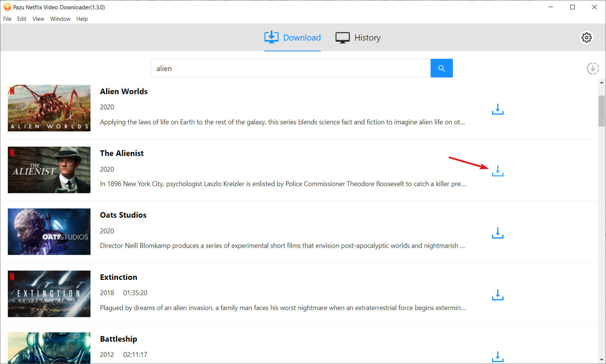This screenshot has width=606, height=364.
Task: Click the Battleship duration '02:11:17'
Action: [x=135, y=355]
